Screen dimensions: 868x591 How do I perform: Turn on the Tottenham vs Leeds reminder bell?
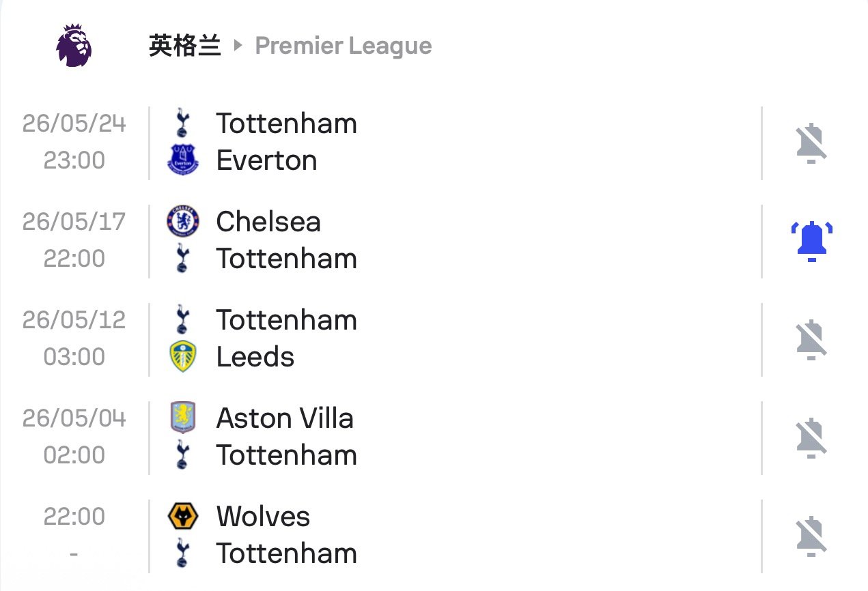click(811, 340)
